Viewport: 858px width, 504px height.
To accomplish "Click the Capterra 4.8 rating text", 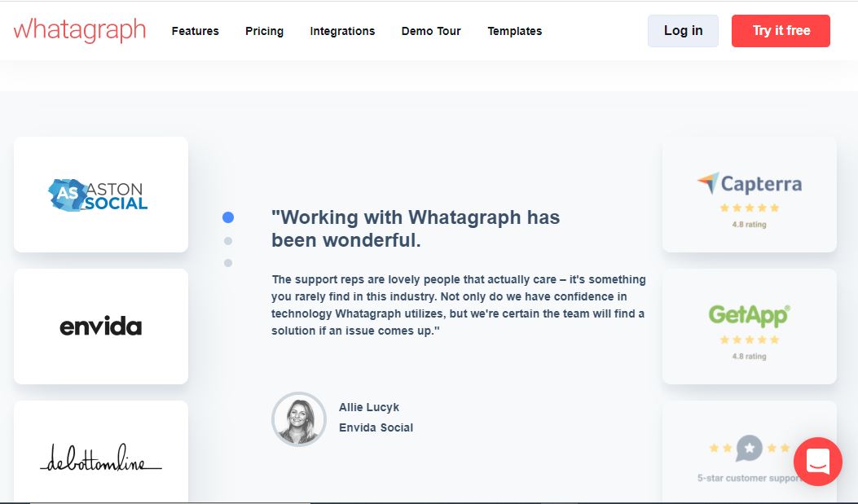I will coord(749,224).
